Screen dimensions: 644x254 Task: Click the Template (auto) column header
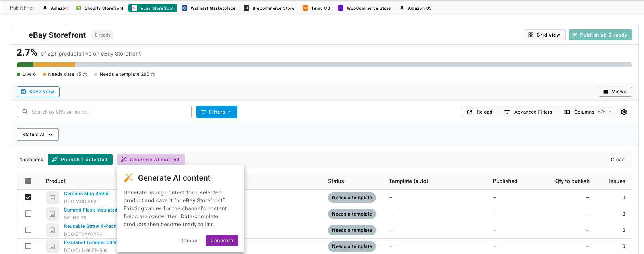(x=409, y=181)
